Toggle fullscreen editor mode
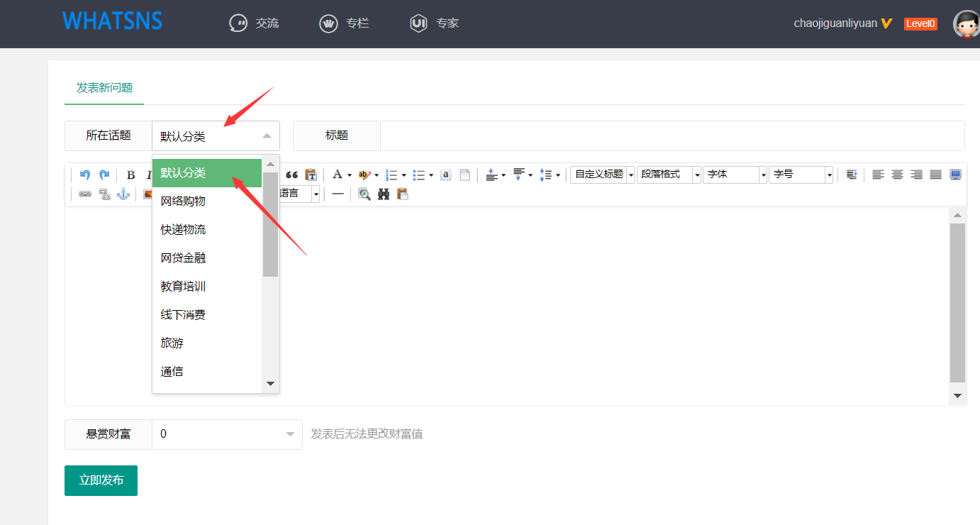The height and width of the screenshot is (525, 980). (955, 175)
